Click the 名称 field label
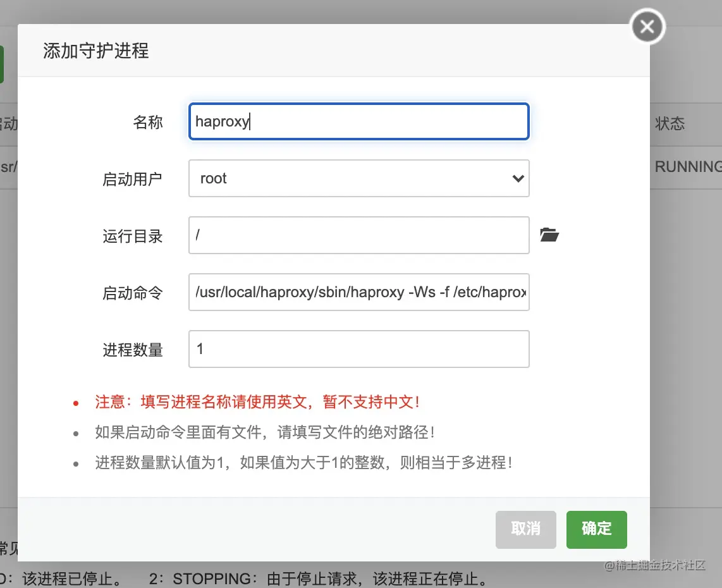The image size is (722, 588). 148,122
